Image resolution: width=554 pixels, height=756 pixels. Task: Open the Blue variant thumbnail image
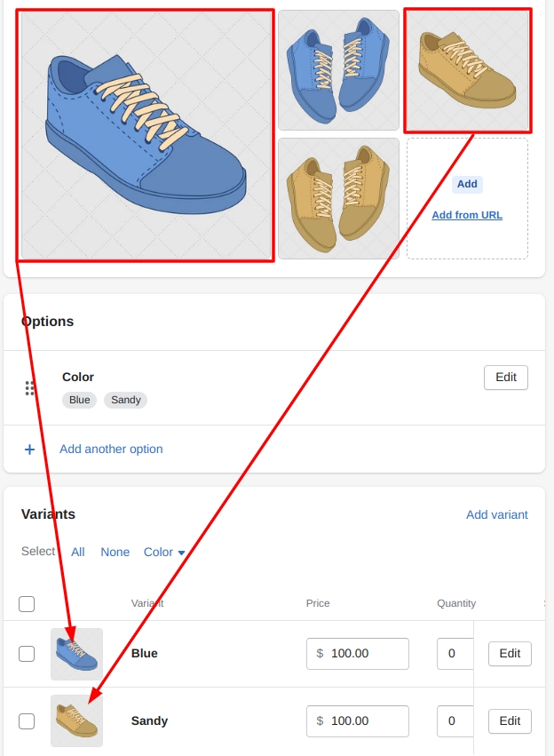click(76, 654)
